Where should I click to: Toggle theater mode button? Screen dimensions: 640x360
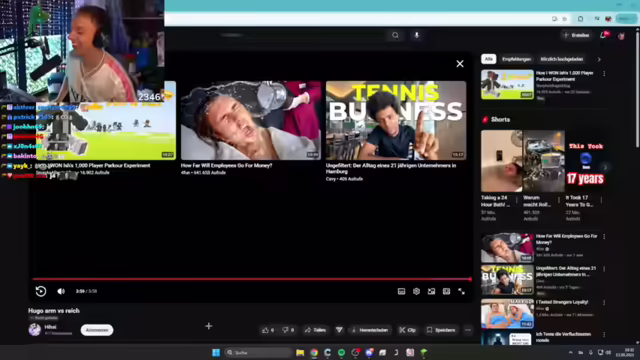coord(447,291)
